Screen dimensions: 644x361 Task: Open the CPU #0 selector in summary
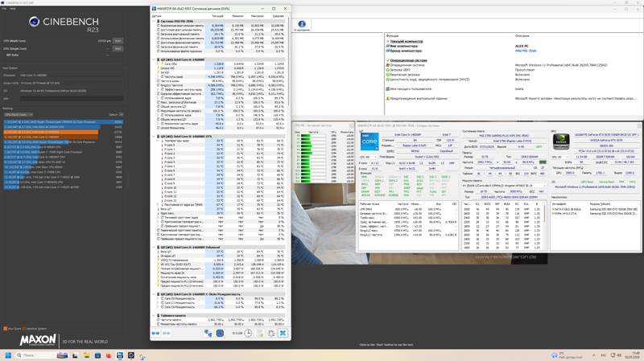pyautogui.click(x=367, y=157)
